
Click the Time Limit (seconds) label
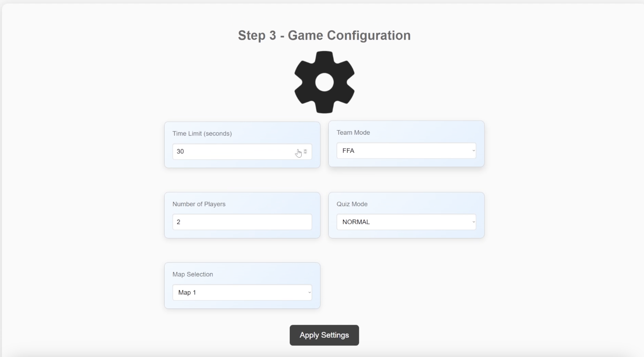click(x=202, y=134)
